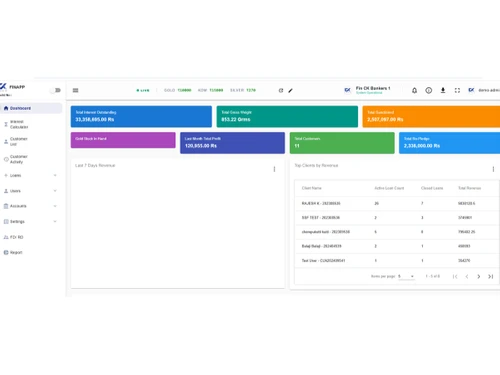Open the orange Total Sanctioned card

(431, 116)
